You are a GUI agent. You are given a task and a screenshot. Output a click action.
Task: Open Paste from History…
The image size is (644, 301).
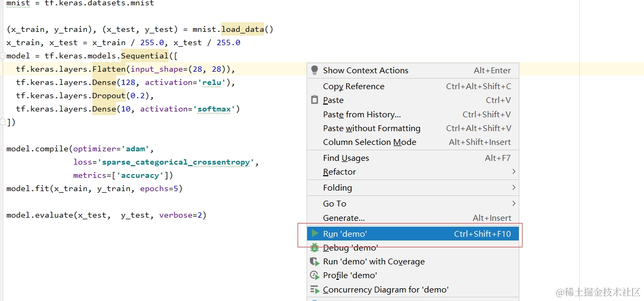[x=413, y=114]
